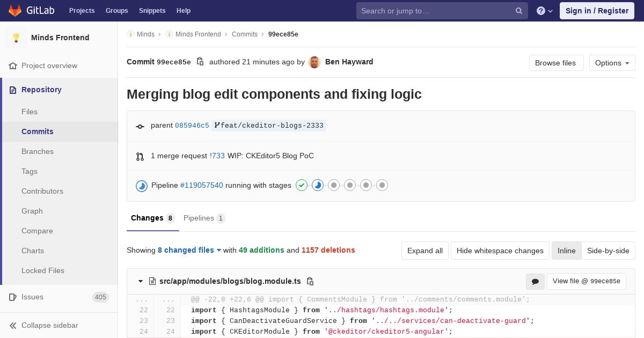644x338 pixels.
Task: Open pipeline #119057540 link
Action: (202, 186)
